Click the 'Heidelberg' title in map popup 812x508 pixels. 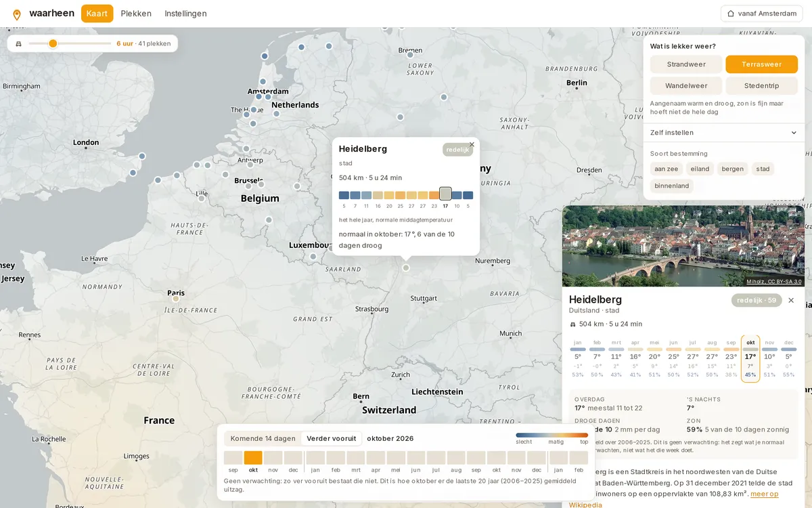pyautogui.click(x=363, y=148)
